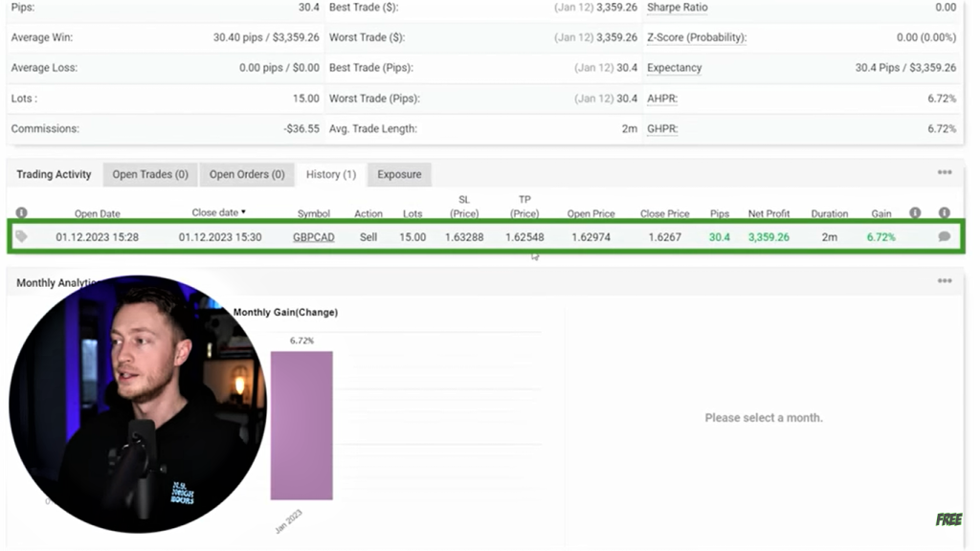The width and height of the screenshot is (980, 551).
Task: Click the Z-Score (Probability) label
Action: point(696,37)
